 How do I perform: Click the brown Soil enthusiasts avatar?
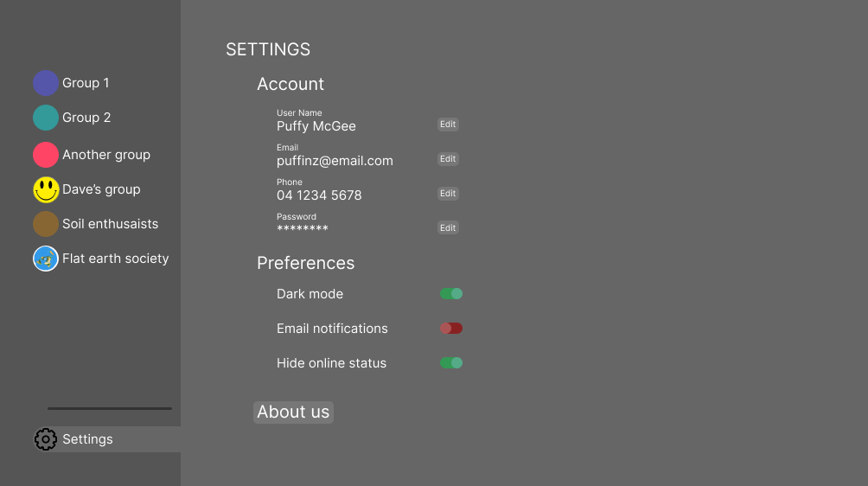[46, 224]
